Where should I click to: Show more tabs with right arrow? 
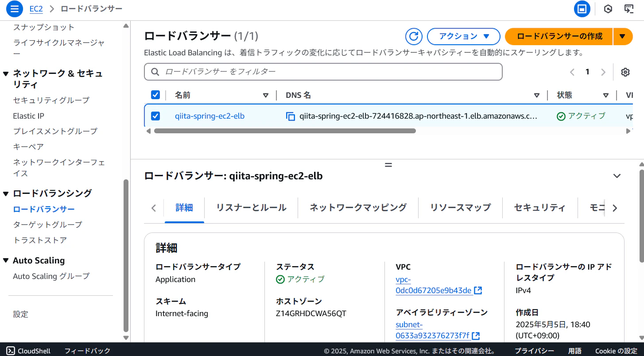pos(614,208)
